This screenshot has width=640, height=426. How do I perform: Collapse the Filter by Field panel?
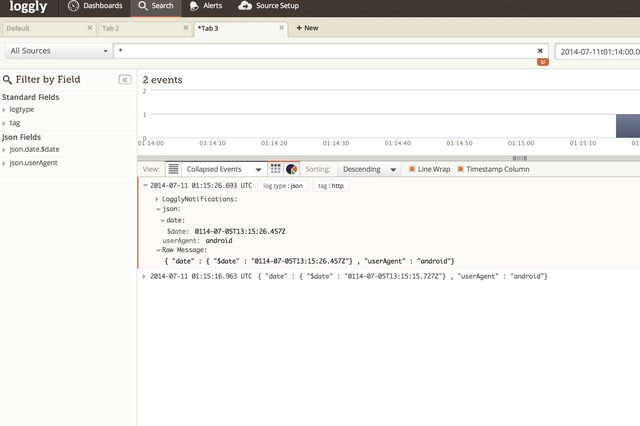pos(125,80)
